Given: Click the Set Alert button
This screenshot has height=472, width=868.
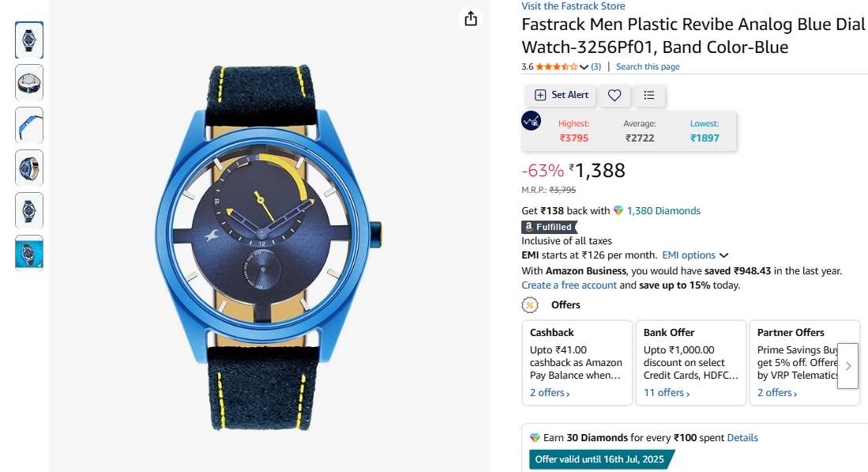Looking at the screenshot, I should coord(561,95).
